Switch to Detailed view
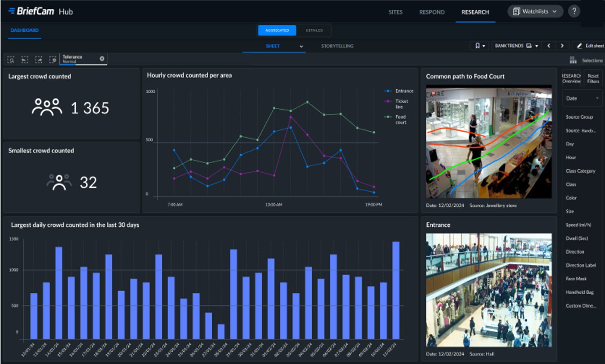 tap(314, 31)
